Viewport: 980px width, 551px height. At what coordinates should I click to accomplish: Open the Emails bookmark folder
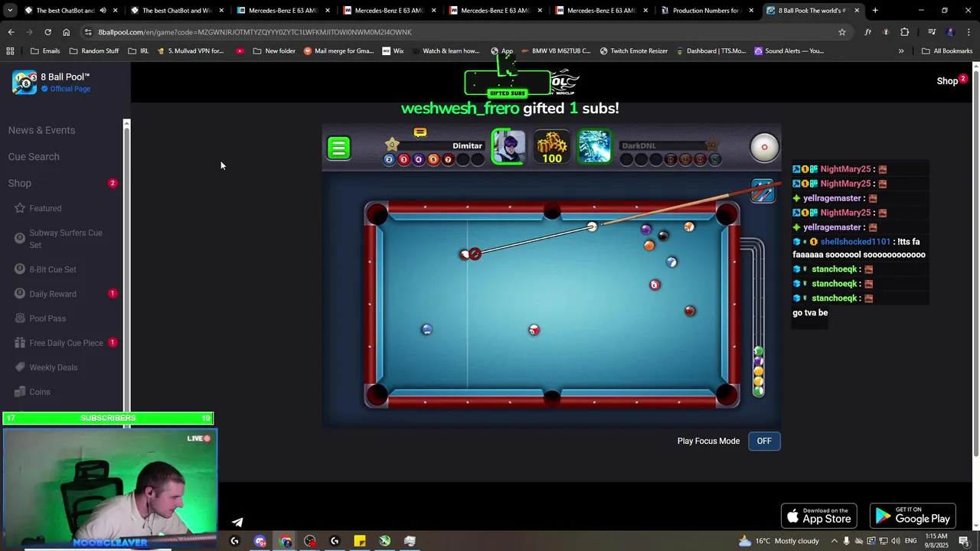pos(45,51)
